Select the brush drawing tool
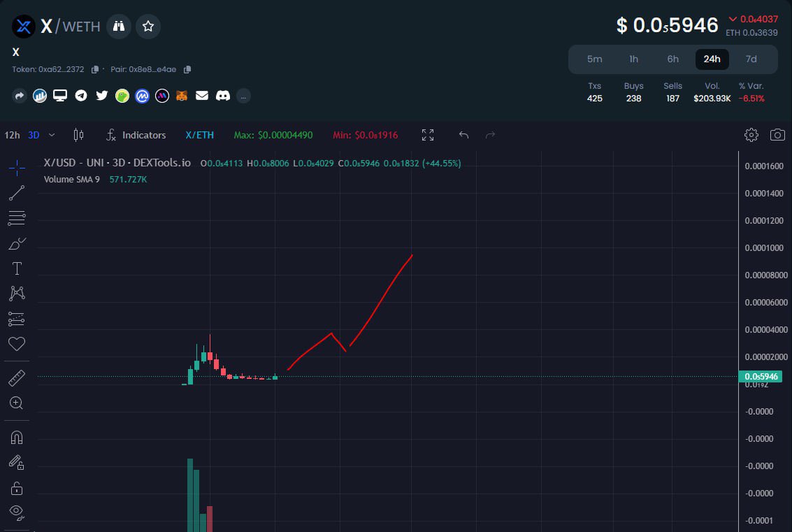The height and width of the screenshot is (532, 792). point(17,243)
